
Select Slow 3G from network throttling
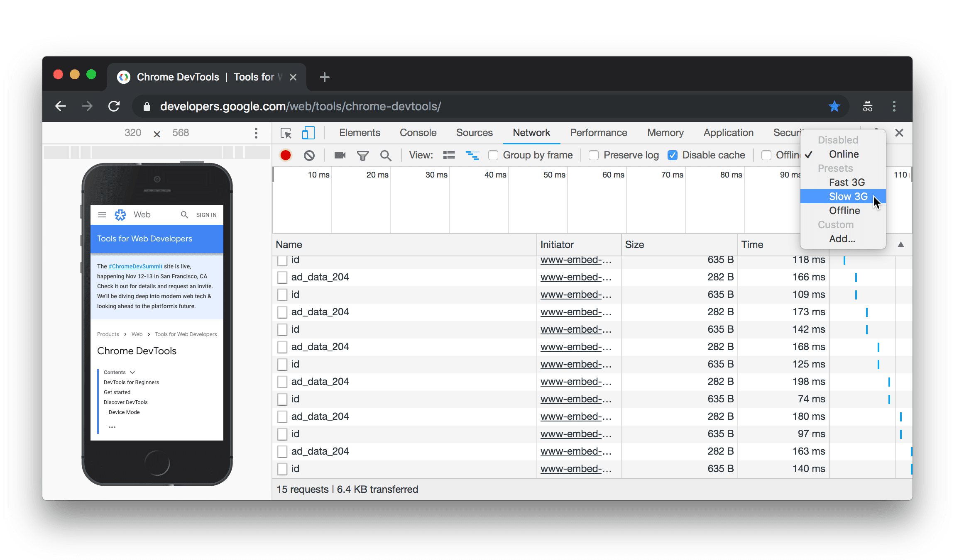click(847, 196)
